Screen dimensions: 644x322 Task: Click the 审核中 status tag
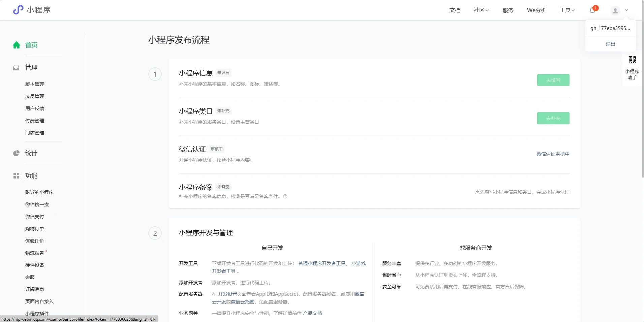217,149
